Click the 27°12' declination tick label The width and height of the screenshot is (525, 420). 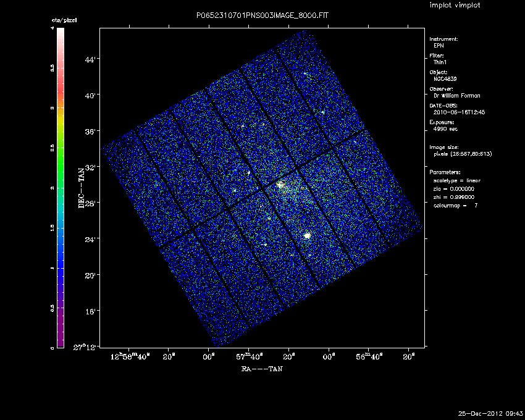(85, 347)
